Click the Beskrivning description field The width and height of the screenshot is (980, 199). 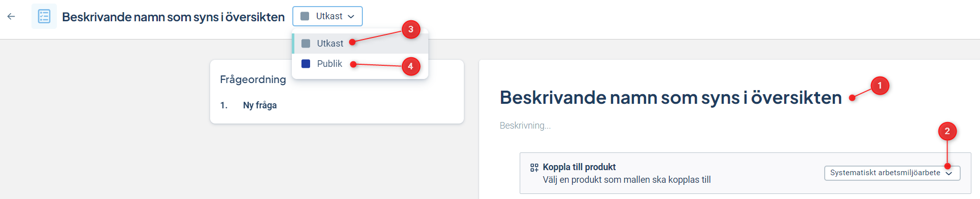(525, 126)
